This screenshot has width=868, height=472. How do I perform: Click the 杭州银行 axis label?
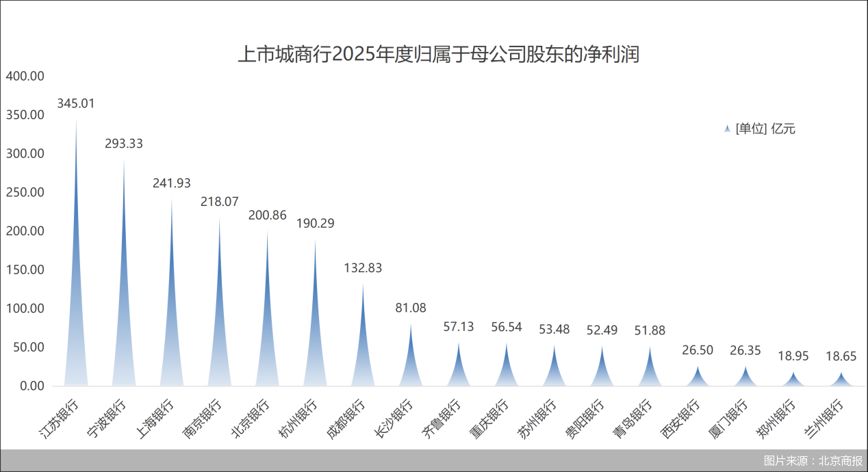pos(298,419)
